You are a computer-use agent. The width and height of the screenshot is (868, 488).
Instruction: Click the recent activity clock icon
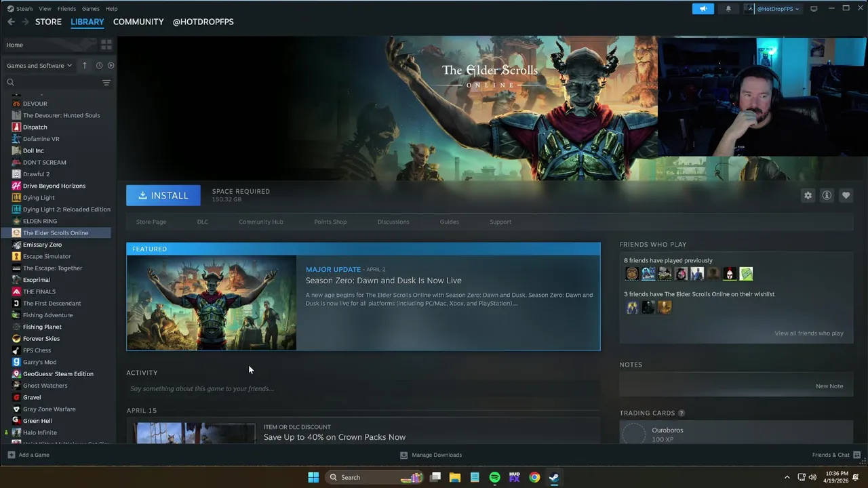[x=99, y=66]
